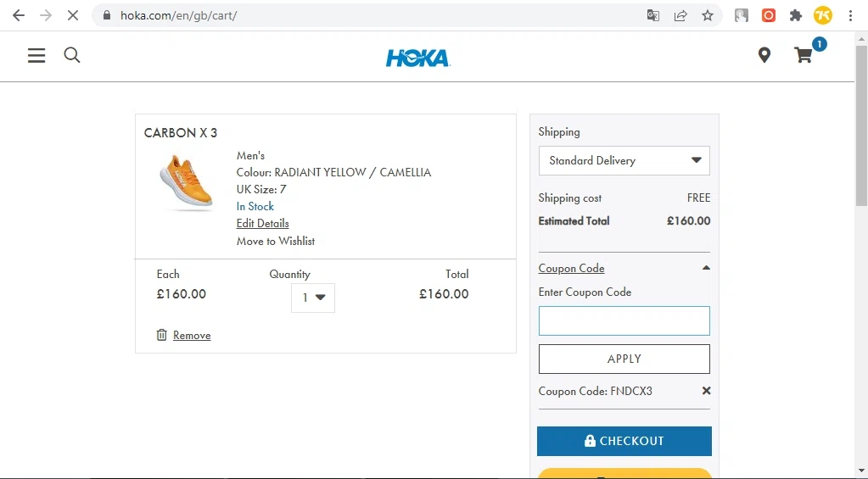Open the Quantity dropdown
Image resolution: width=868 pixels, height=479 pixels.
click(313, 298)
